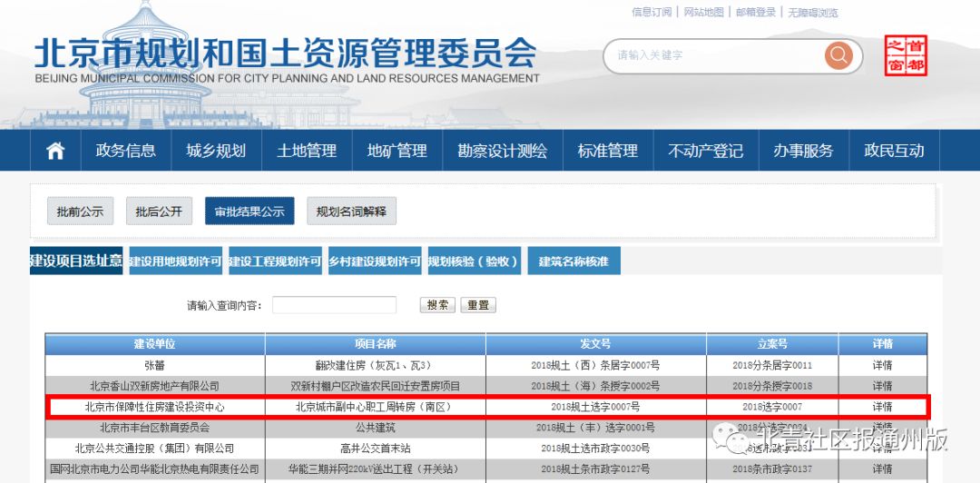The height and width of the screenshot is (483, 980).
Task: Click 北京市保障性住房建设投资中心 cell
Action: tap(155, 407)
